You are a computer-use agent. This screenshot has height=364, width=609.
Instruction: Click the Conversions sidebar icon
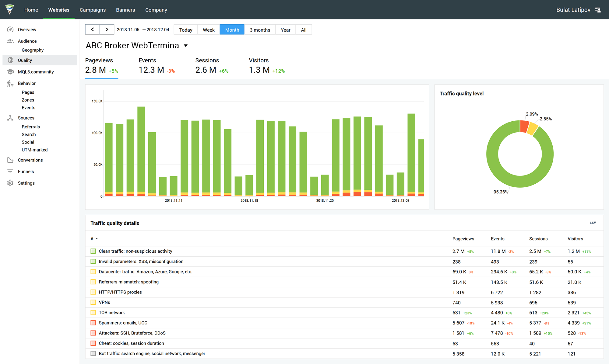point(9,159)
